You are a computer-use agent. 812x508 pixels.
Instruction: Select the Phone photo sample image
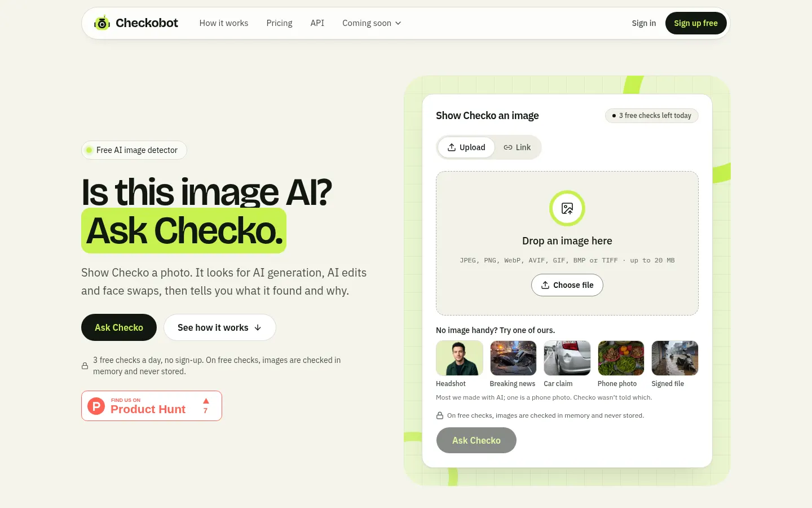(x=621, y=358)
